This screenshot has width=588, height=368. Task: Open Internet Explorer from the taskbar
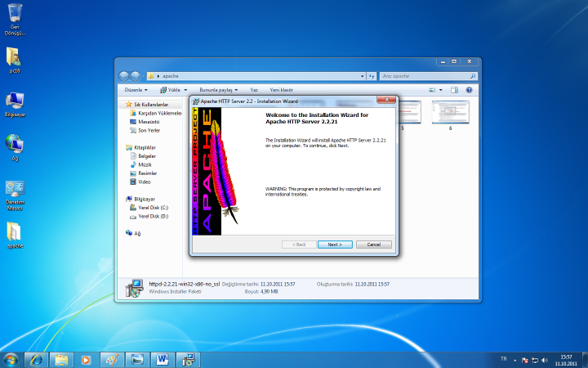36,359
